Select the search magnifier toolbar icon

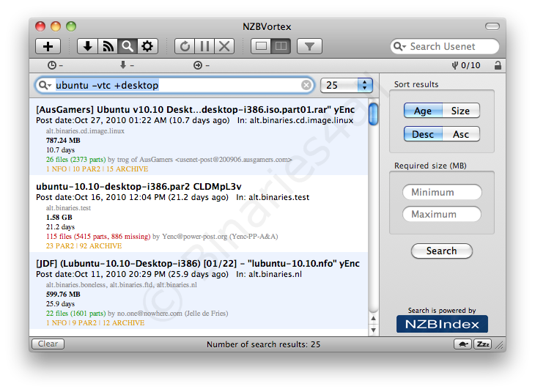(x=128, y=46)
